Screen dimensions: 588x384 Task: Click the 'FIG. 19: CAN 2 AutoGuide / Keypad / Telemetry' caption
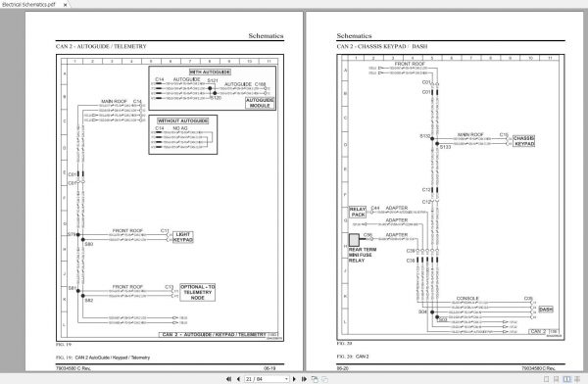[103, 358]
